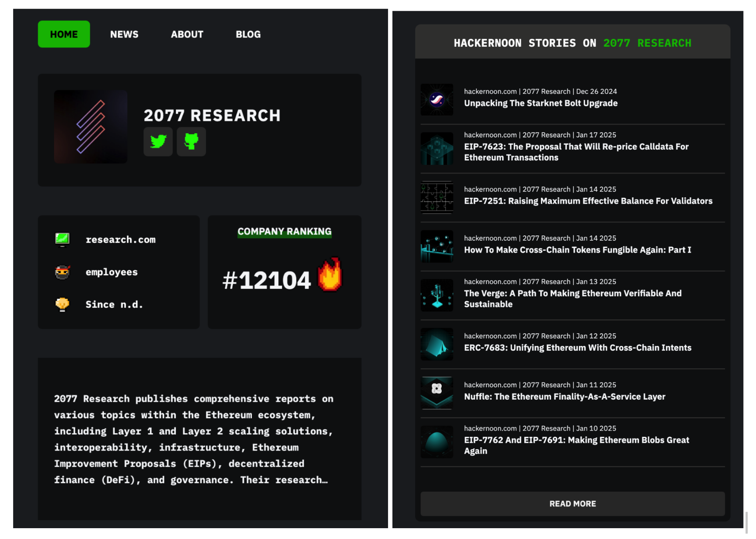Open the 2077 Research Twitter profile icon
Screen dimensions: 756x539
point(158,141)
